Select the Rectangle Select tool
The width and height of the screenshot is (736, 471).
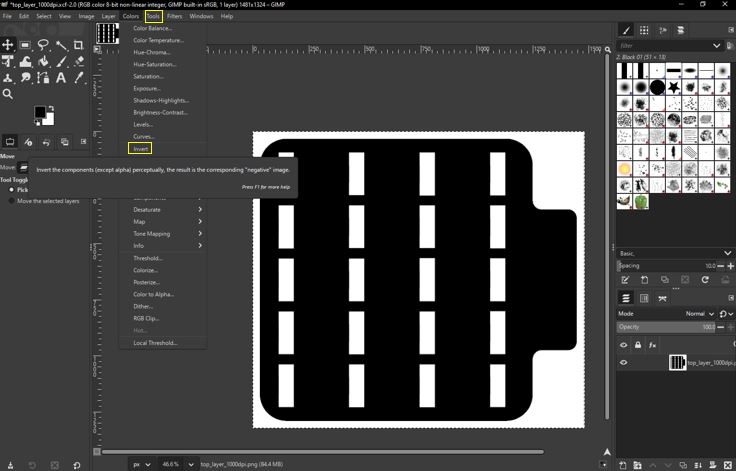(26, 45)
